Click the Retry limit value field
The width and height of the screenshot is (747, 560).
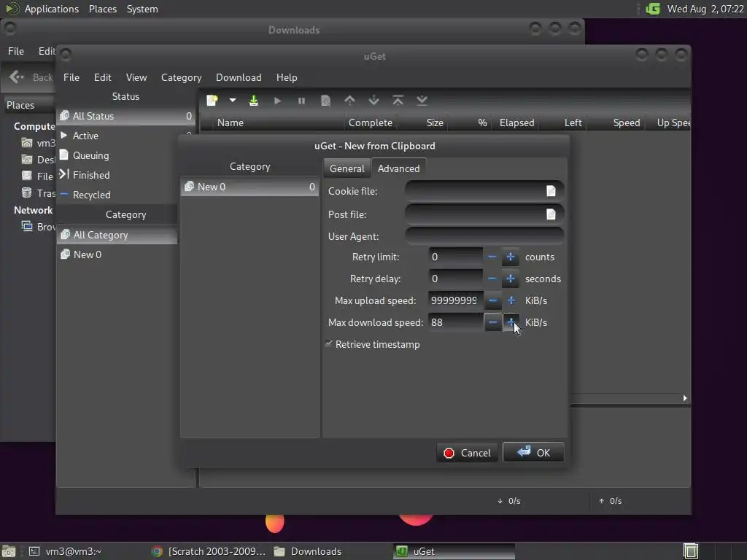455,257
